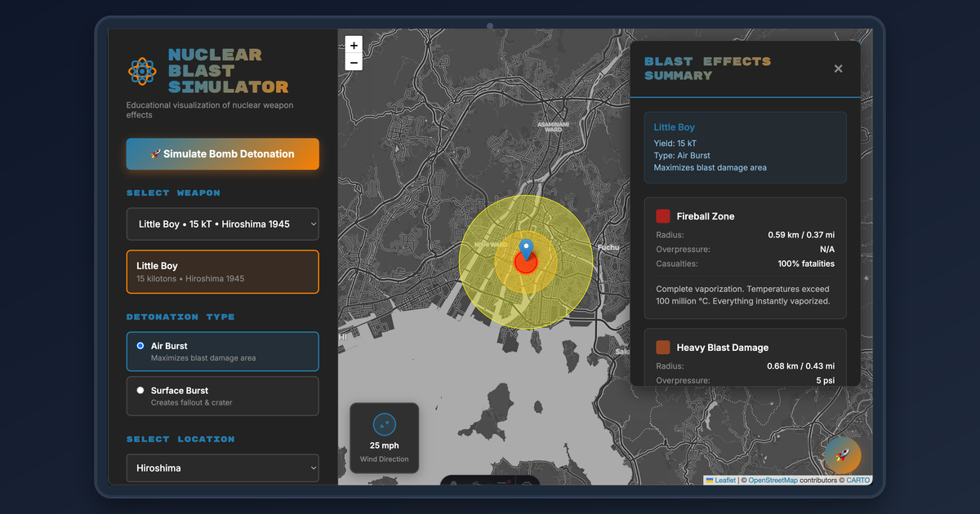Zoom out using the minus map control
Viewport: 980px width, 514px height.
353,62
